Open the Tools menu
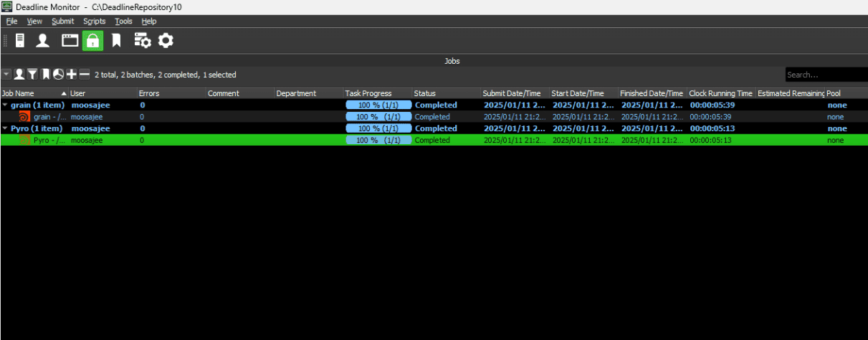The width and height of the screenshot is (868, 340). coord(123,22)
